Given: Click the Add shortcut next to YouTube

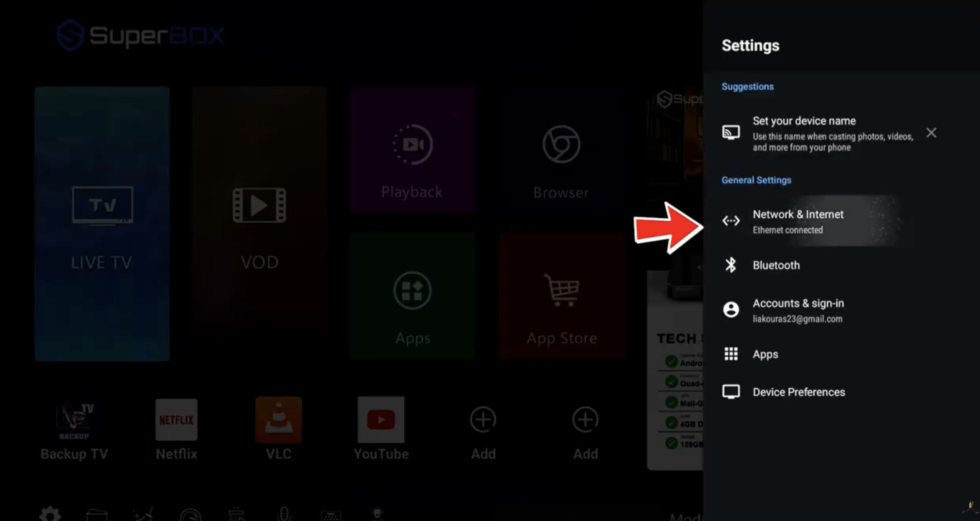Looking at the screenshot, I should 483,432.
